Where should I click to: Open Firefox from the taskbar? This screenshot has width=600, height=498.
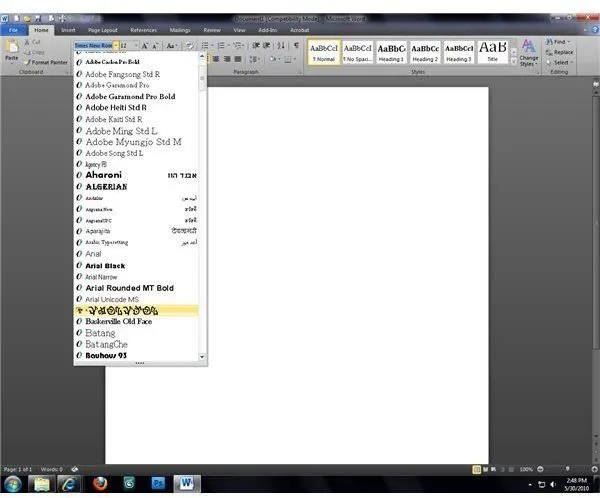click(x=100, y=484)
